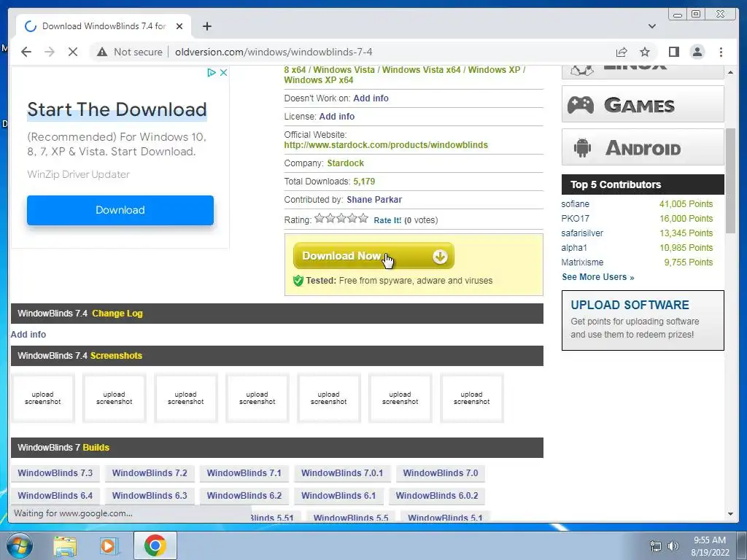Share this page via share icon

(x=622, y=52)
